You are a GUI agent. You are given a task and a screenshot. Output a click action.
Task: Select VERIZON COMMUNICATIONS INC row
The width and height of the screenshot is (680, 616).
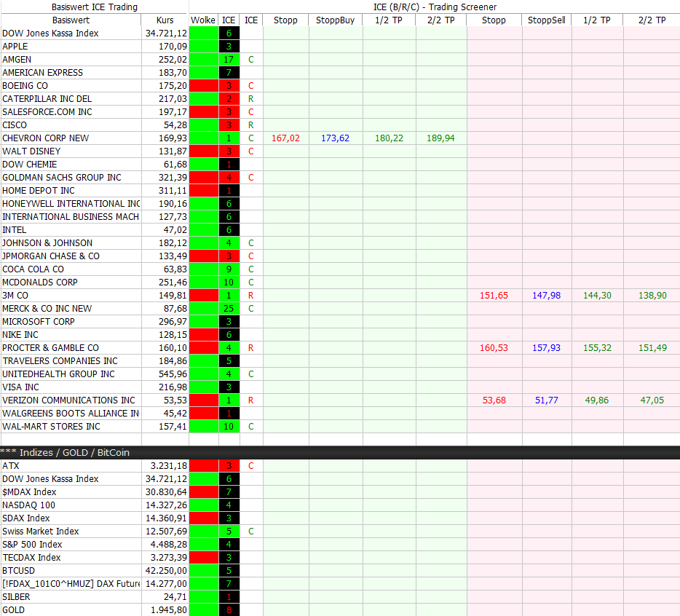coord(68,400)
